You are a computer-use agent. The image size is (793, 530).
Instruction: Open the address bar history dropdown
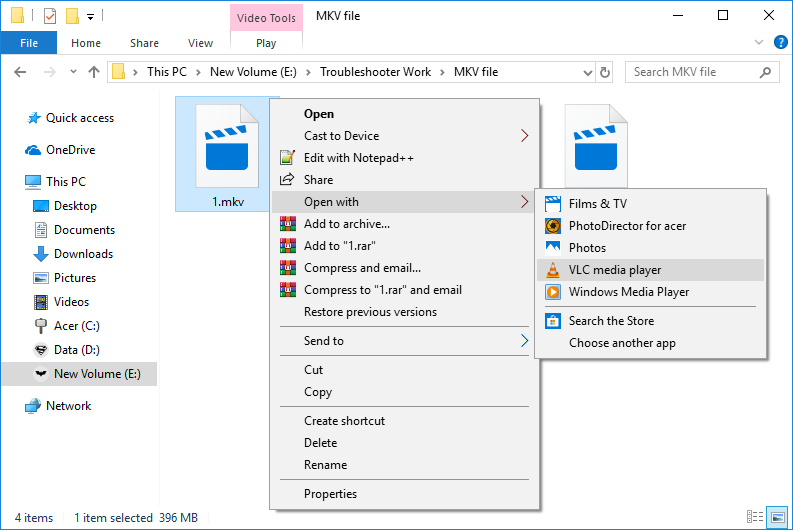tap(588, 73)
